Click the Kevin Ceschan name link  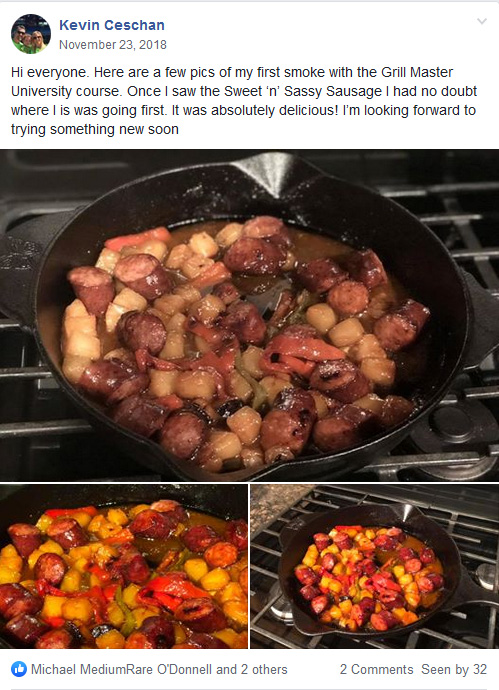click(x=112, y=25)
